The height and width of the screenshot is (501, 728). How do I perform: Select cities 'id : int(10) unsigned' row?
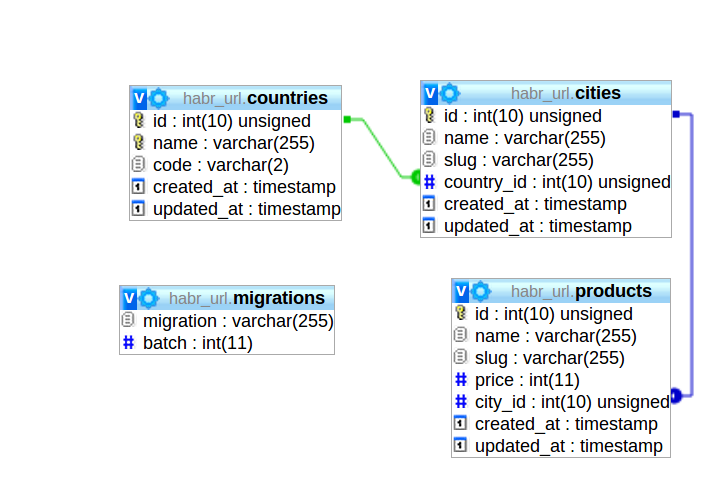coord(546,116)
